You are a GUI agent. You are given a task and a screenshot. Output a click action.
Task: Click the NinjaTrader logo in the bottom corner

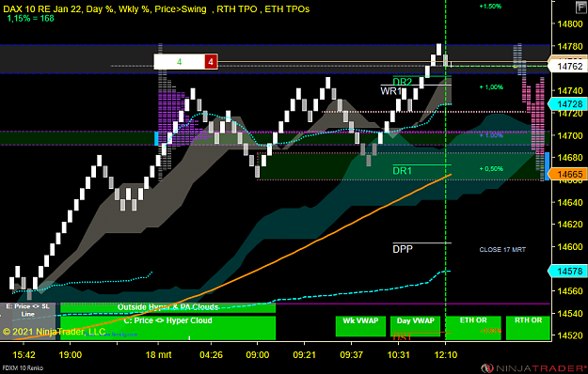(534, 368)
